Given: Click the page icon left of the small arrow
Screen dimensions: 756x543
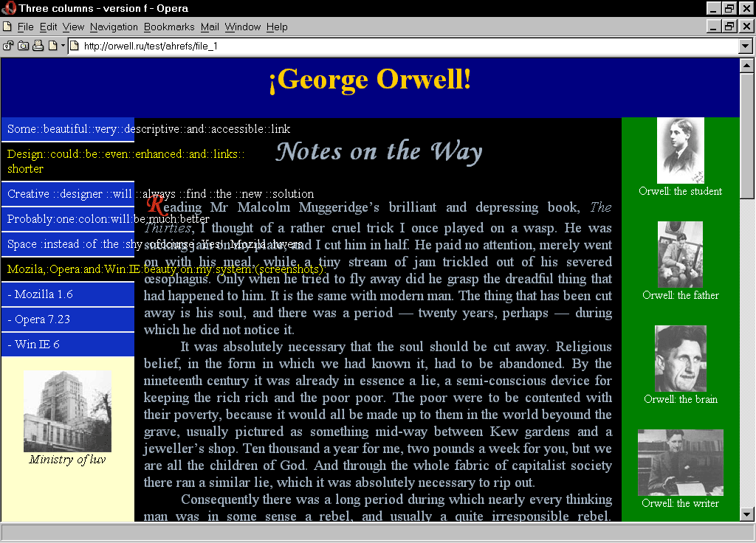Looking at the screenshot, I should [52, 46].
